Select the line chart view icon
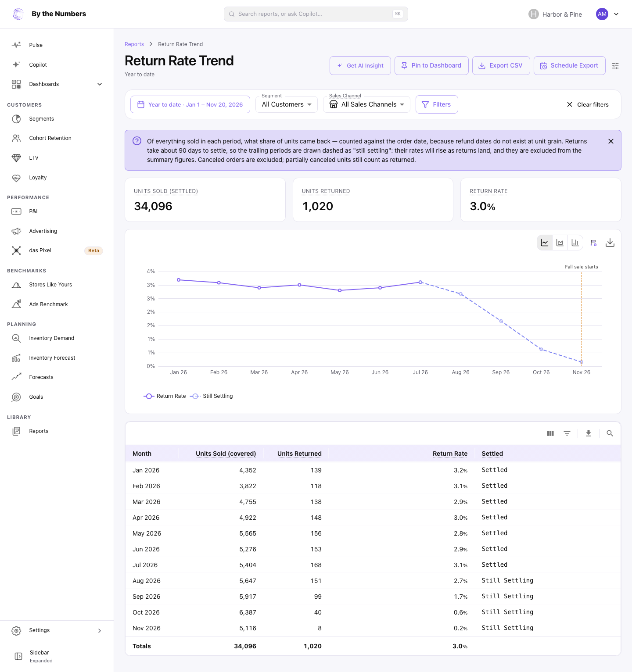Screen dimensions: 632x672 click(x=545, y=243)
